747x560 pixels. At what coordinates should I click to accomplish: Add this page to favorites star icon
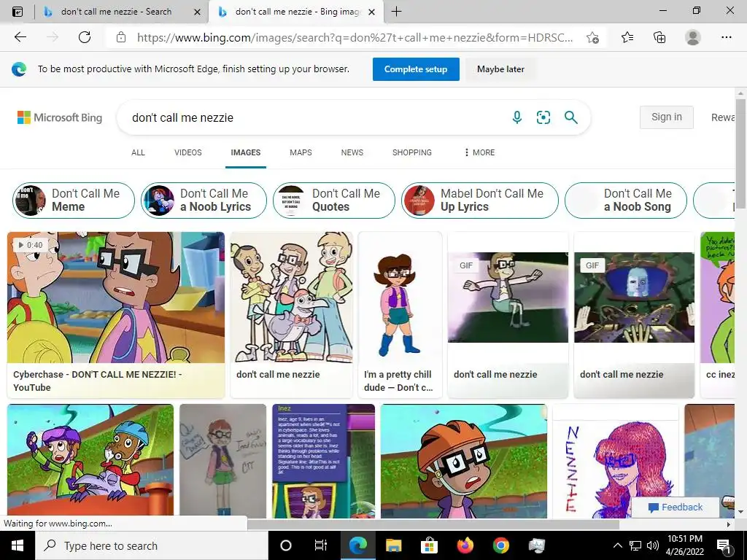coord(592,37)
